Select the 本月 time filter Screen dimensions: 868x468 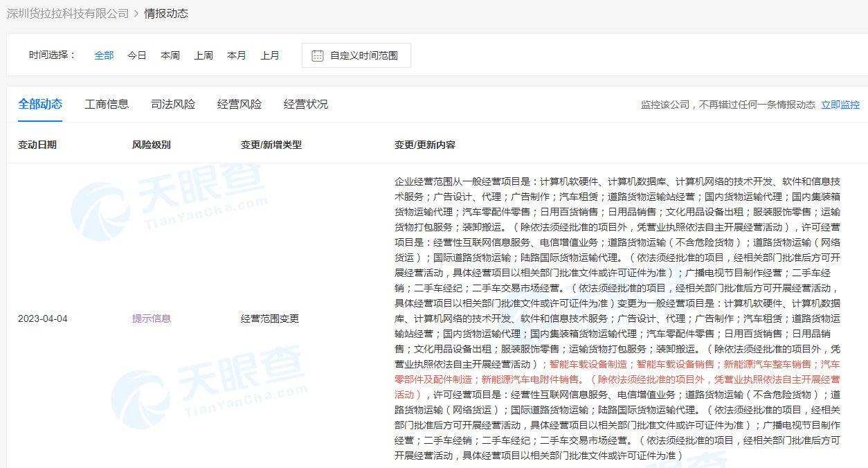pos(237,55)
